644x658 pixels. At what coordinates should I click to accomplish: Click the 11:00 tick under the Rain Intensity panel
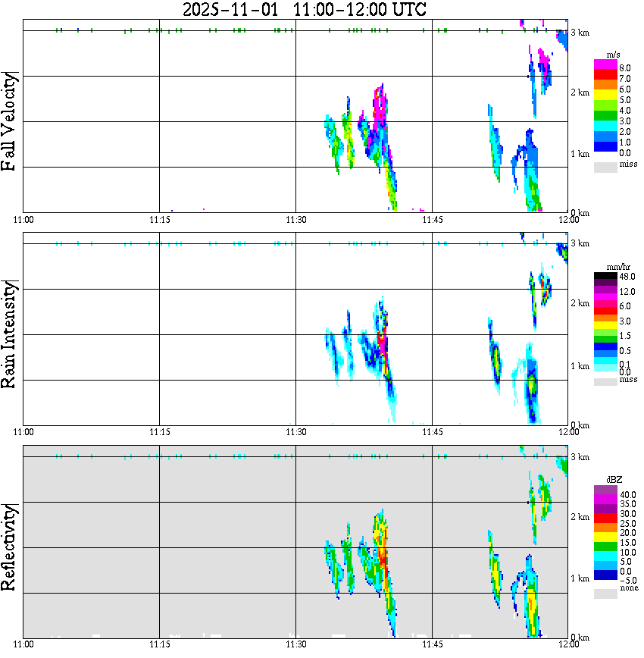point(23,432)
